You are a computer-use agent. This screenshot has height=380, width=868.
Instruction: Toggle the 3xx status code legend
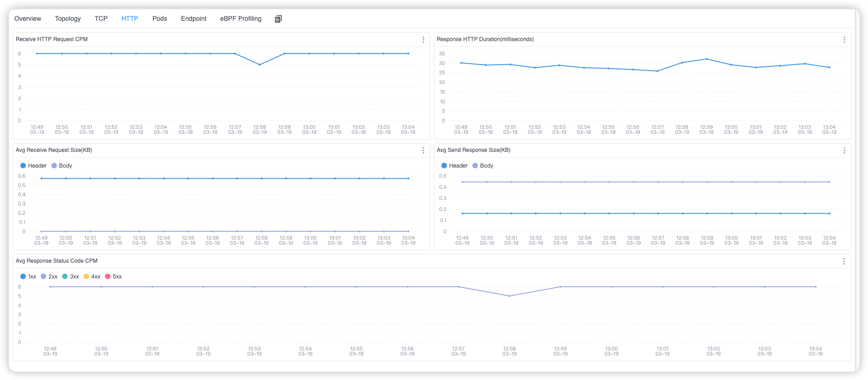70,277
